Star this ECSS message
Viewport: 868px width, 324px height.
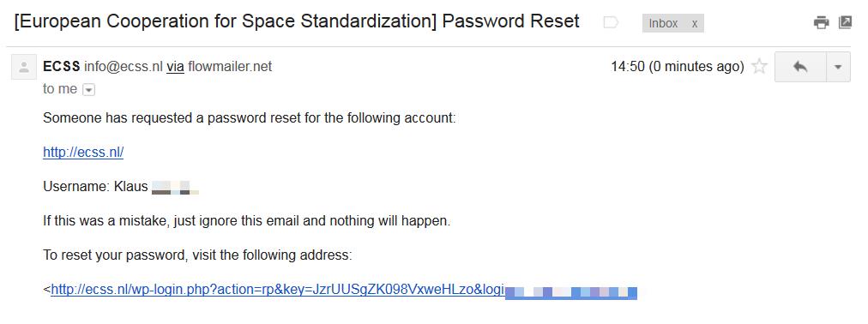pyautogui.click(x=760, y=67)
